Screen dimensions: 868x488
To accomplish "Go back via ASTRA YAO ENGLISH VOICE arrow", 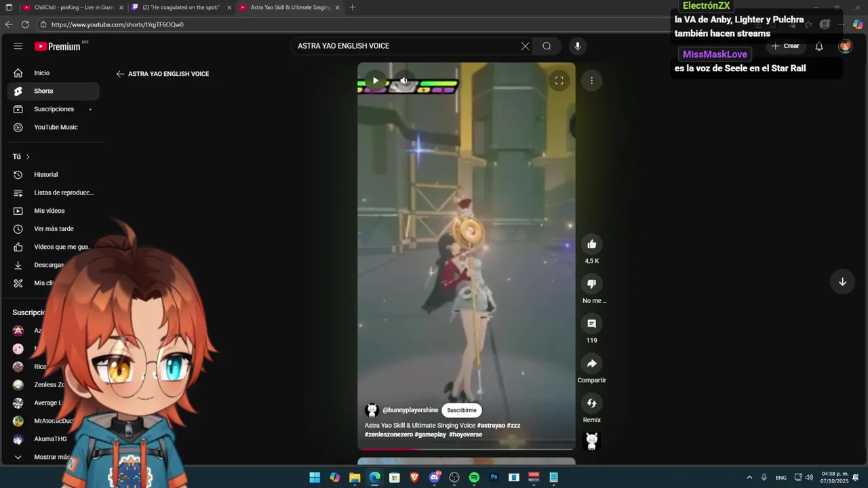I will point(120,74).
